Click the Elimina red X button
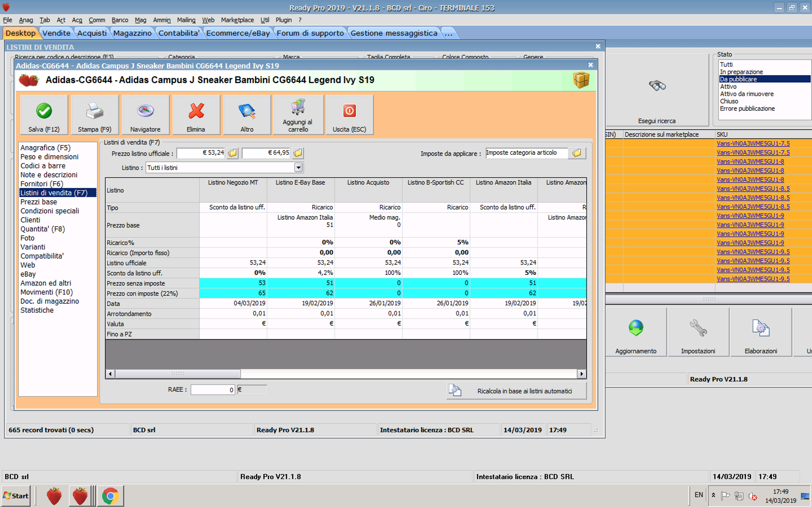The image size is (812, 508). [196, 115]
